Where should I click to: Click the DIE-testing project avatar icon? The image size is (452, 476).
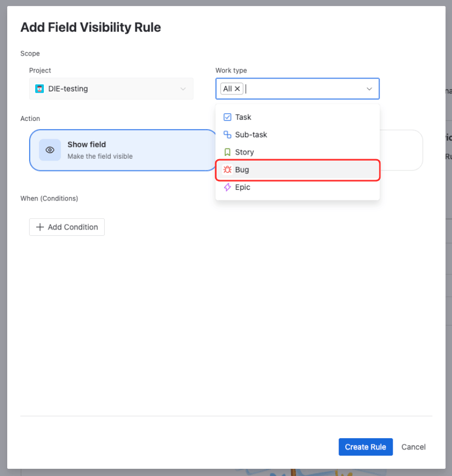click(x=39, y=88)
